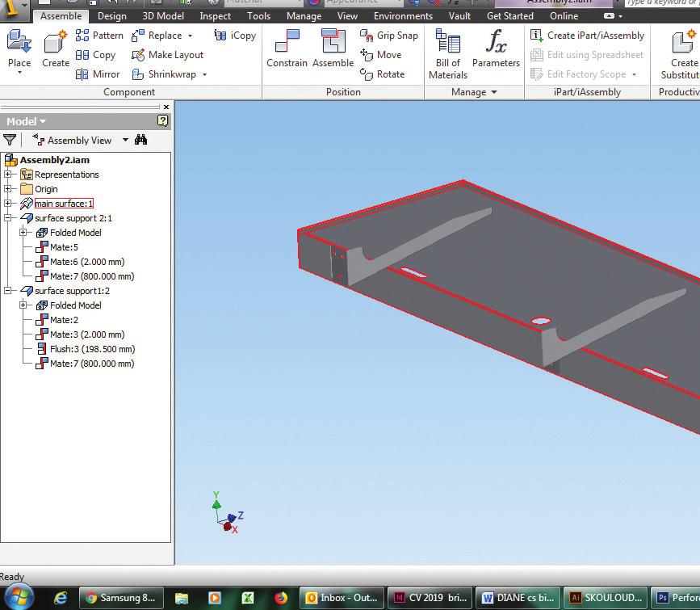Open Bill of Materials

(448, 54)
